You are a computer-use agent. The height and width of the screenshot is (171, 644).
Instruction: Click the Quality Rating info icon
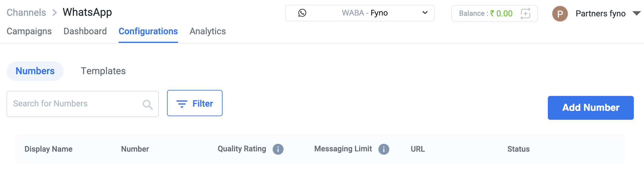(278, 149)
